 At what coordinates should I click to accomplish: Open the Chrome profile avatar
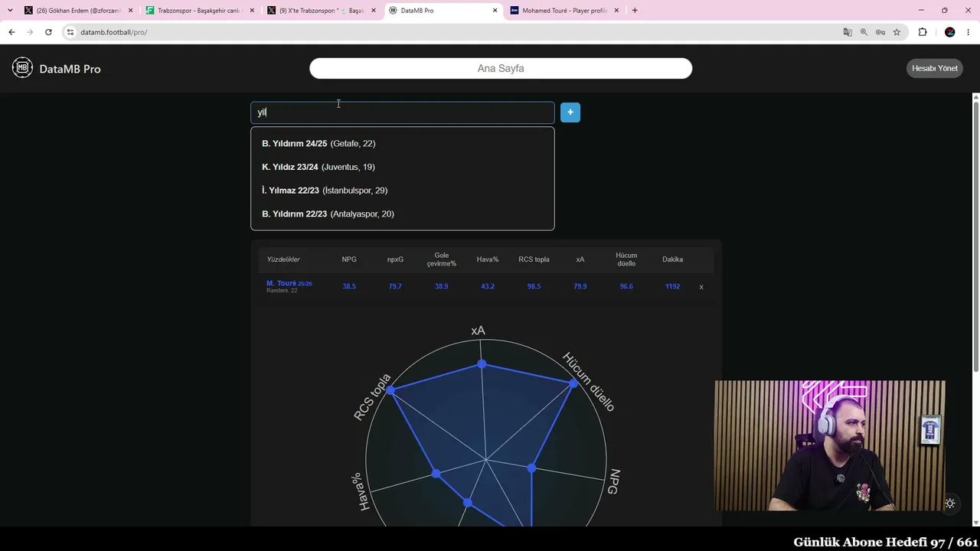point(950,32)
